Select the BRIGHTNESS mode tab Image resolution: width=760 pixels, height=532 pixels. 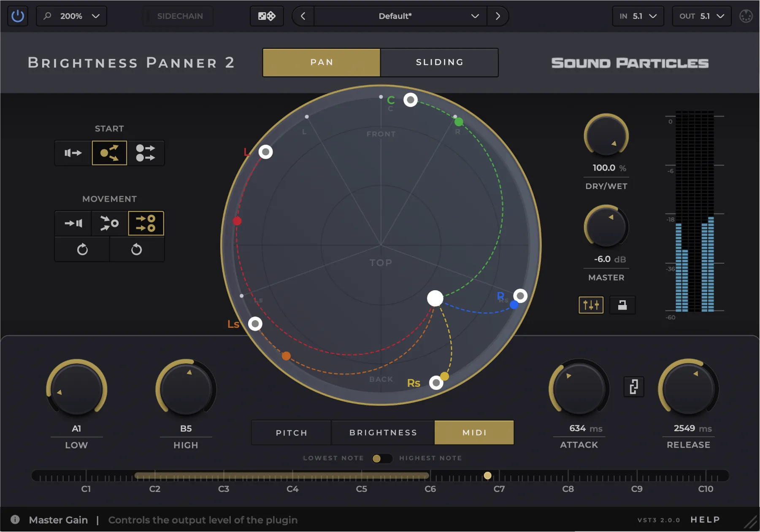coord(383,432)
